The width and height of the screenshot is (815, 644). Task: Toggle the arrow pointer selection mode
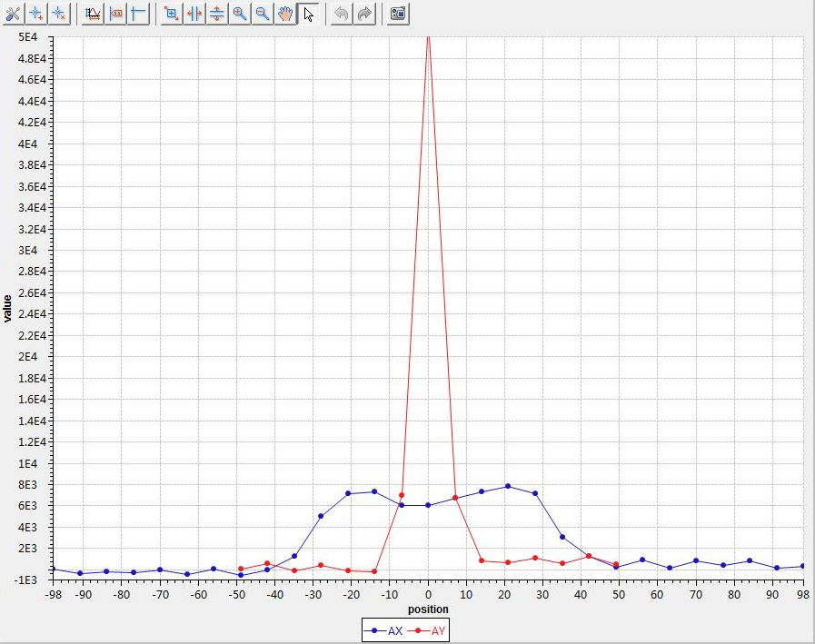pos(308,14)
